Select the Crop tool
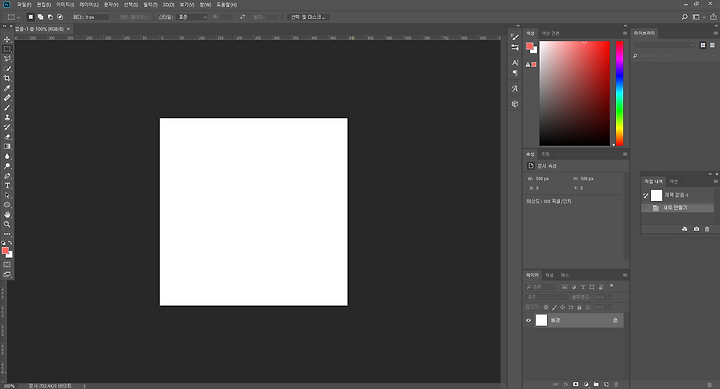This screenshot has height=389, width=720. pos(7,79)
